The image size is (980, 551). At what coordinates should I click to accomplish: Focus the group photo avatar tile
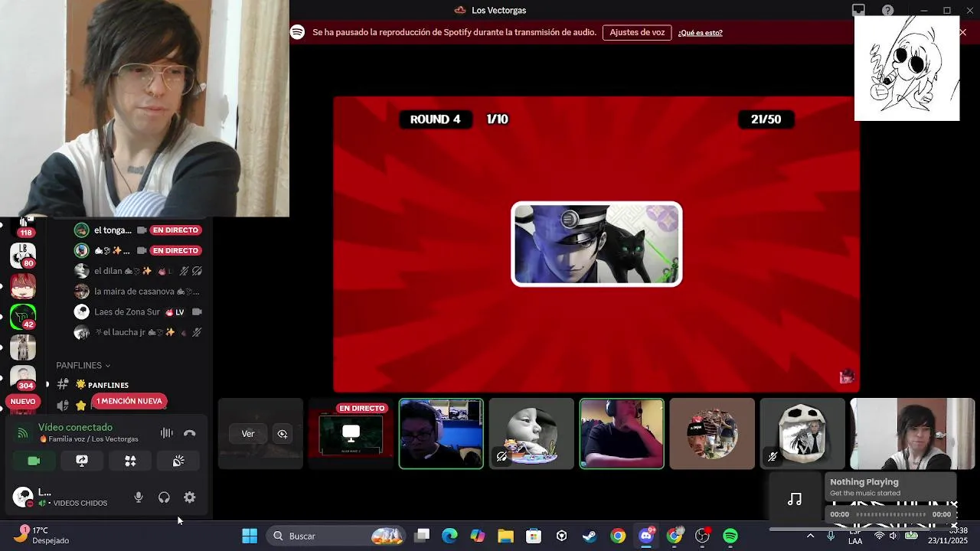[x=712, y=433]
